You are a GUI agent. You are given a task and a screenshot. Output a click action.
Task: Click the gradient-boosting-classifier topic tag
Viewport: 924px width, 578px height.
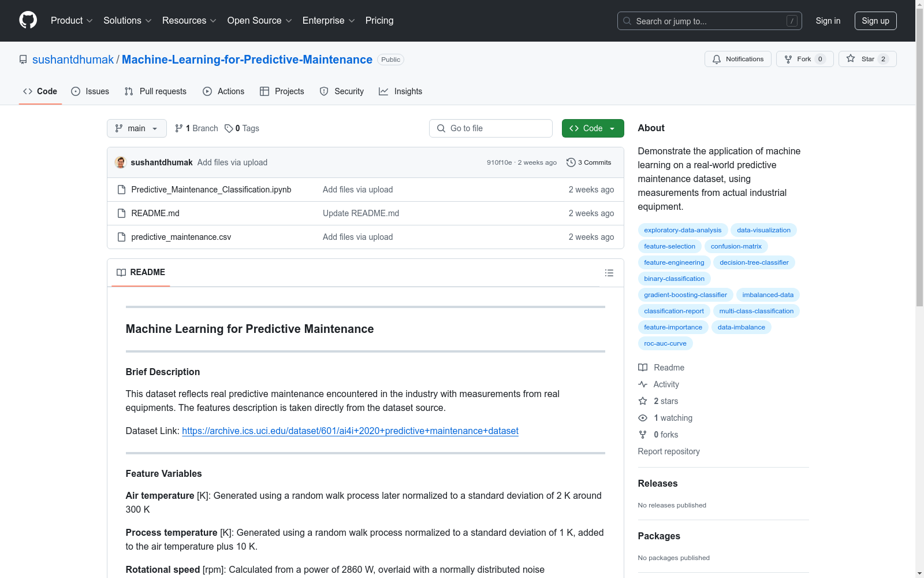685,295
